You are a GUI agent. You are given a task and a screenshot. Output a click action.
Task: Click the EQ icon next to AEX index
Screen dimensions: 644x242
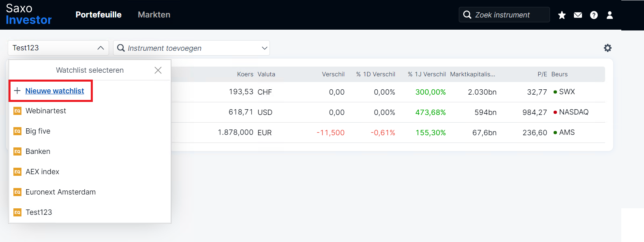17,172
